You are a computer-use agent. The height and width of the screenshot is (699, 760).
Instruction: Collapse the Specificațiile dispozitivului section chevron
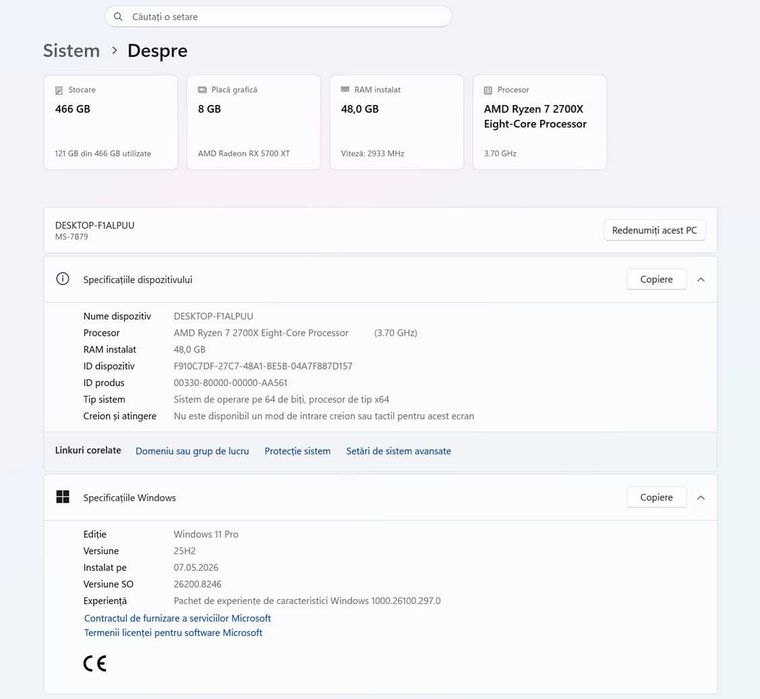[701, 280]
